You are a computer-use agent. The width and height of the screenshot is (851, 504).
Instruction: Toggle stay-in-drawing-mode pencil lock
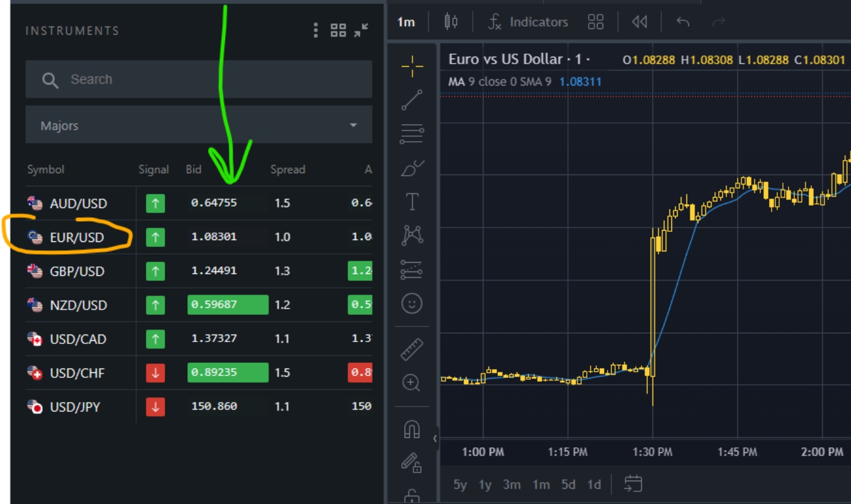tap(412, 463)
